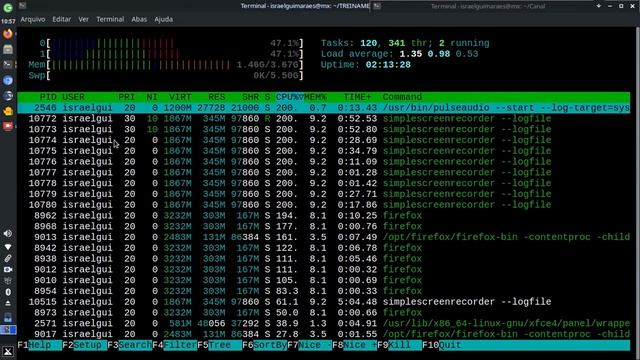Toggle F5 Tree view in htop
The width and height of the screenshot is (640, 360).
(219, 345)
